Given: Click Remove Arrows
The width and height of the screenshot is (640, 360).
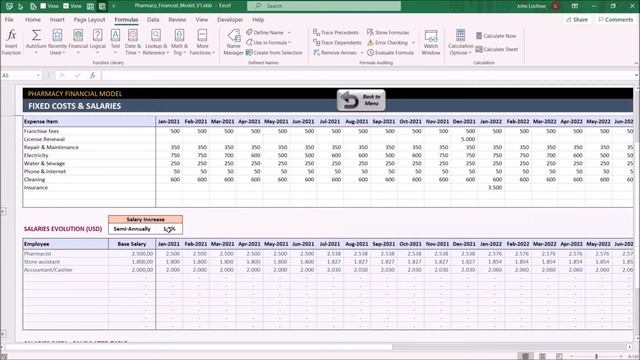Looking at the screenshot, I should 334,53.
